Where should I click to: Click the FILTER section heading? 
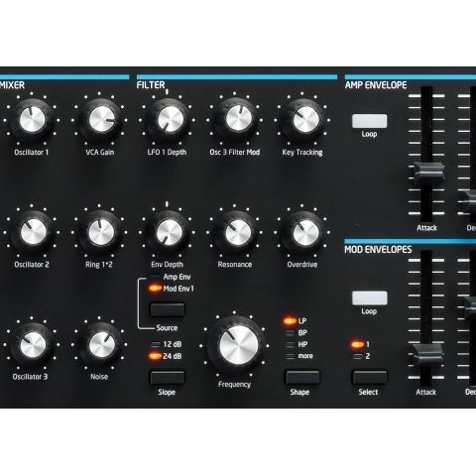click(x=151, y=85)
